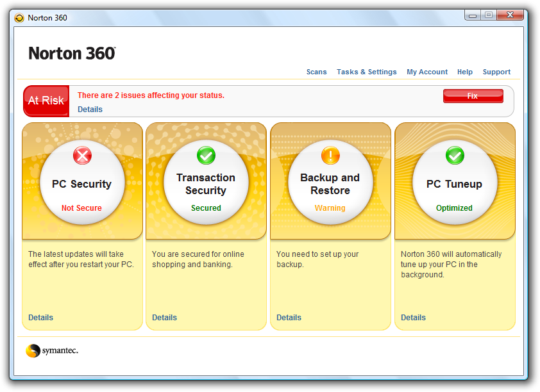This screenshot has height=392, width=540.
Task: Open Details for PC Security
Action: point(40,318)
